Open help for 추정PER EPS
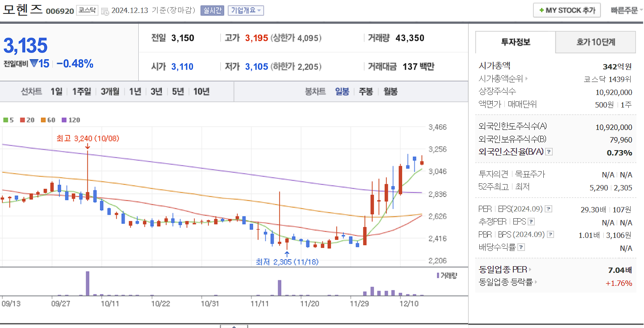This screenshot has width=644, height=328. tap(531, 222)
